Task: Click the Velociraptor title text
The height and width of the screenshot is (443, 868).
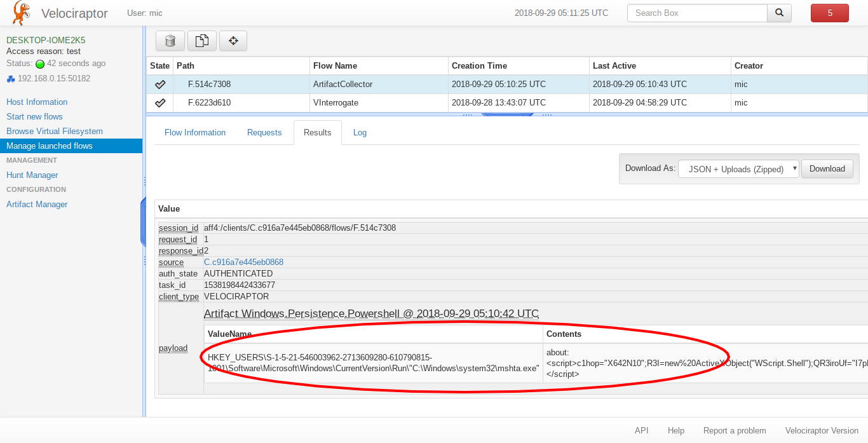Action: 74,13
